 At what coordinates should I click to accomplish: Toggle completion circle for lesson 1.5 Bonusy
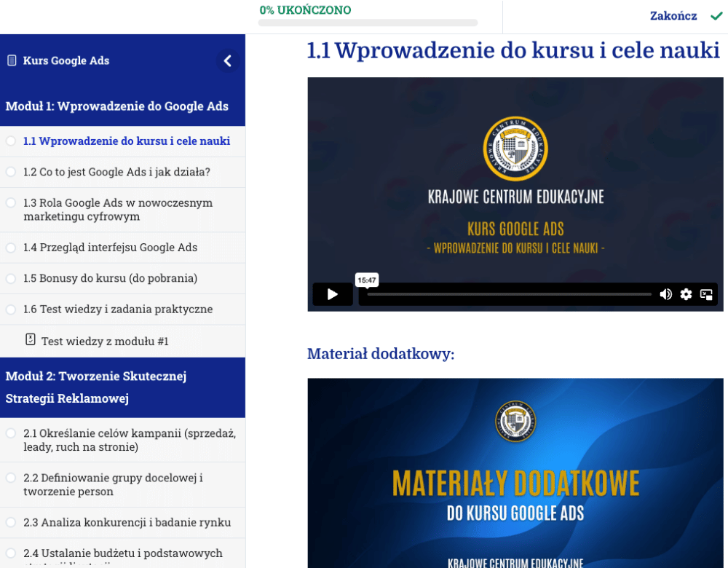click(x=11, y=278)
